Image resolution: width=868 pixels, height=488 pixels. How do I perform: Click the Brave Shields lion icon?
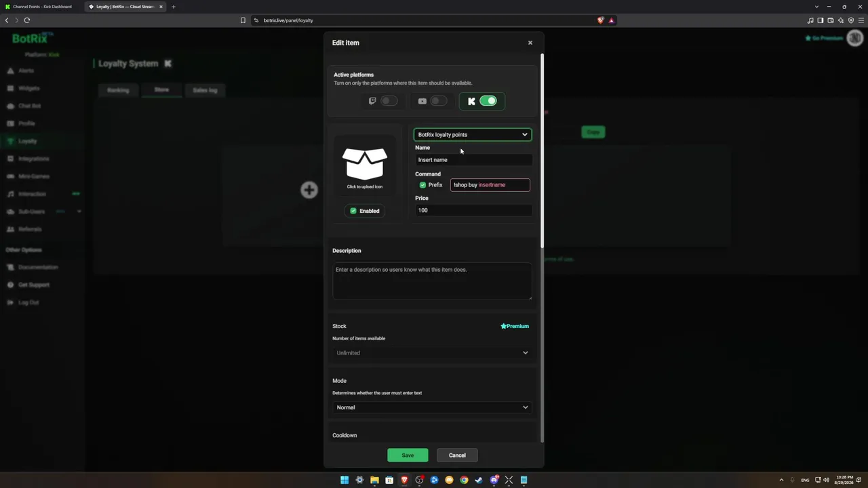click(x=600, y=20)
